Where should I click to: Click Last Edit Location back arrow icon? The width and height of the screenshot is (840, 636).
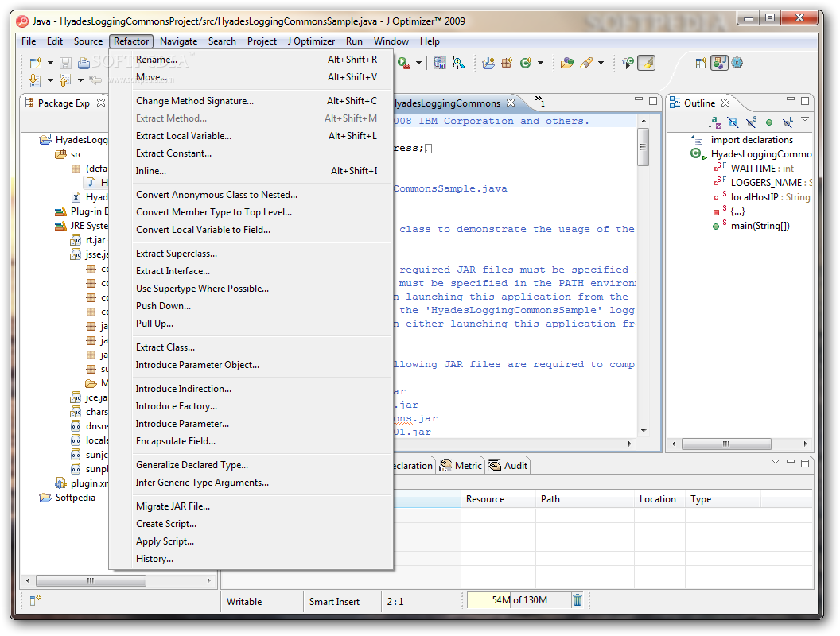pyautogui.click(x=96, y=80)
